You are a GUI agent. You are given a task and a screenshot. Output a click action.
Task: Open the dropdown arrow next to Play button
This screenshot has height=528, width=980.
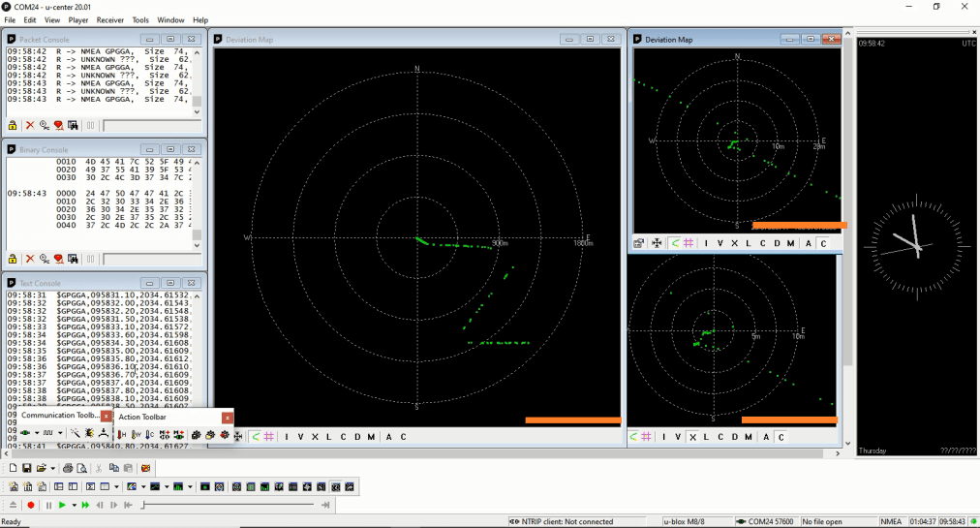tap(74, 505)
